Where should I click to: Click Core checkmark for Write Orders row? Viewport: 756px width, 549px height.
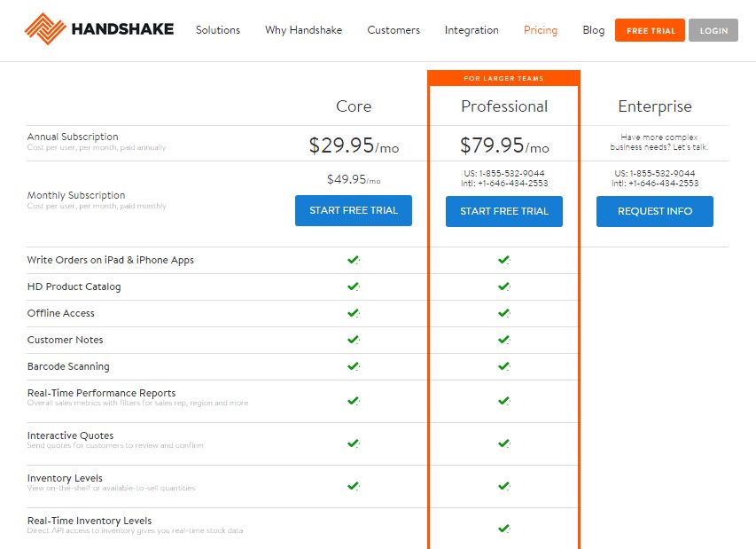point(354,260)
